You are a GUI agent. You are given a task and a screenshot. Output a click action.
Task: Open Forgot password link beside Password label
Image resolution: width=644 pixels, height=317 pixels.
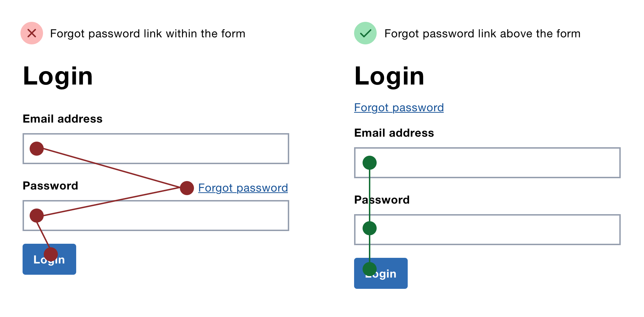(x=243, y=188)
